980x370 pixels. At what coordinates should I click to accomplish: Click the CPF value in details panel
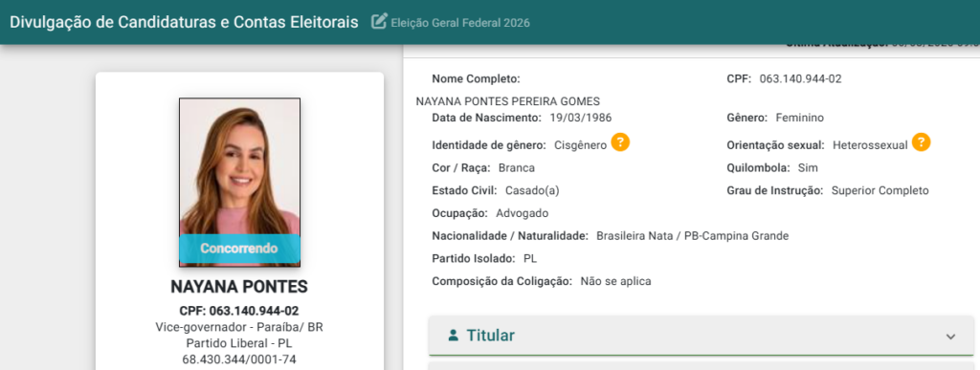pos(801,78)
